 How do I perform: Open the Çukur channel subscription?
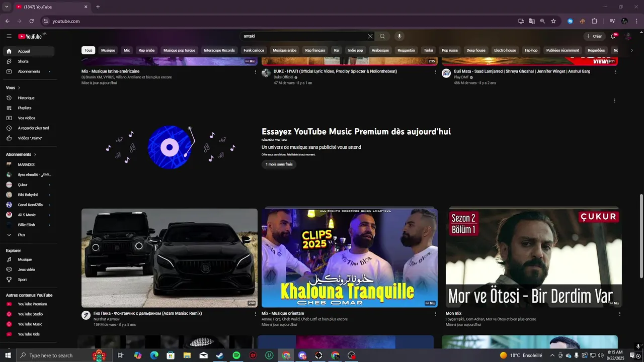[x=28, y=185]
